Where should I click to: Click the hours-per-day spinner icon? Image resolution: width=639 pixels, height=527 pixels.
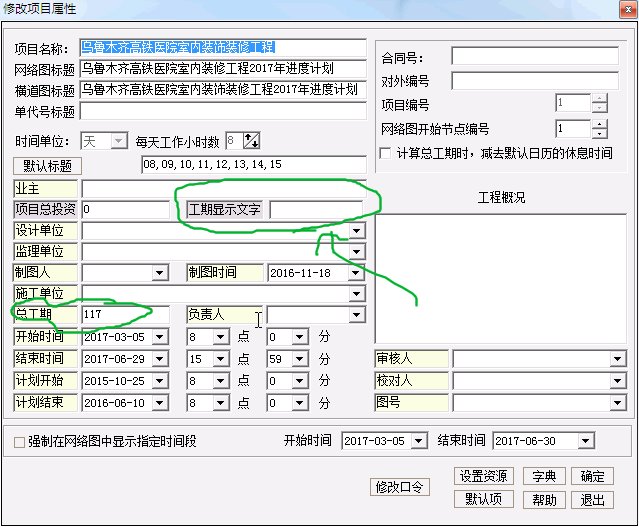coord(251,141)
